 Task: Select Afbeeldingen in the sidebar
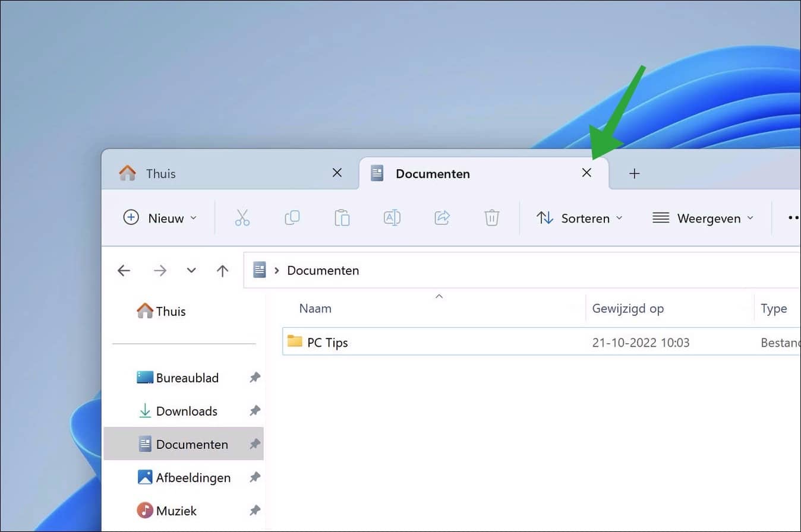coord(193,477)
